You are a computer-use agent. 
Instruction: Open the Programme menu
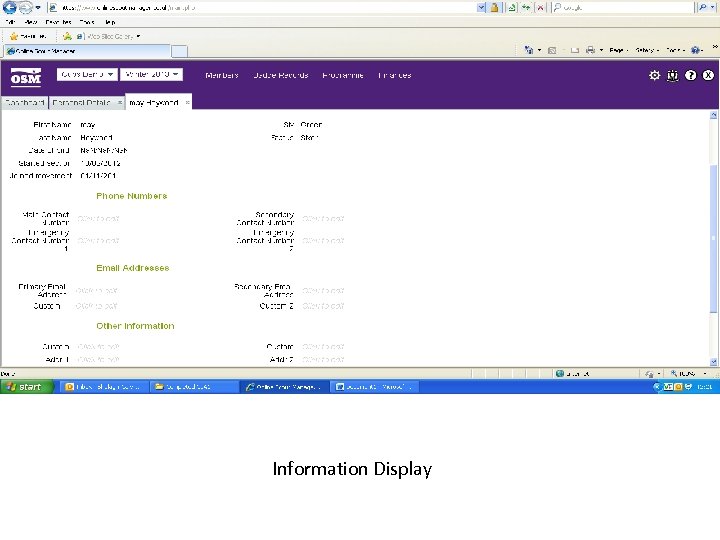[343, 75]
